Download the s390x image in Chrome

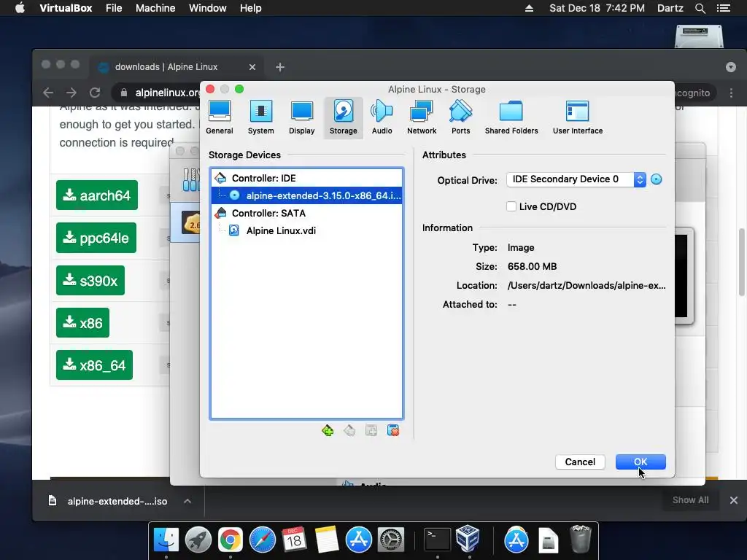point(90,281)
